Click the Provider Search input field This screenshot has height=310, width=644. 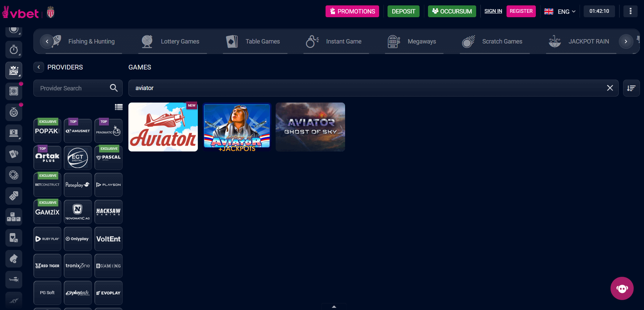78,88
